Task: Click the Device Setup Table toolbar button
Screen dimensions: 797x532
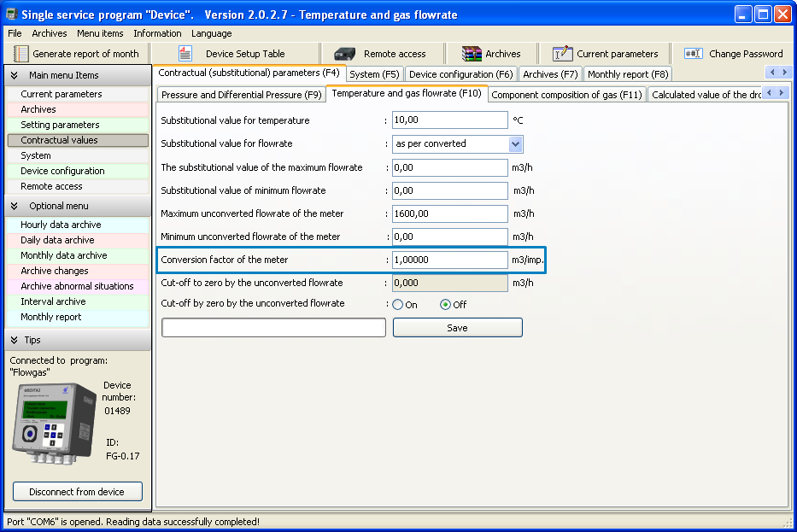Action: [x=235, y=53]
